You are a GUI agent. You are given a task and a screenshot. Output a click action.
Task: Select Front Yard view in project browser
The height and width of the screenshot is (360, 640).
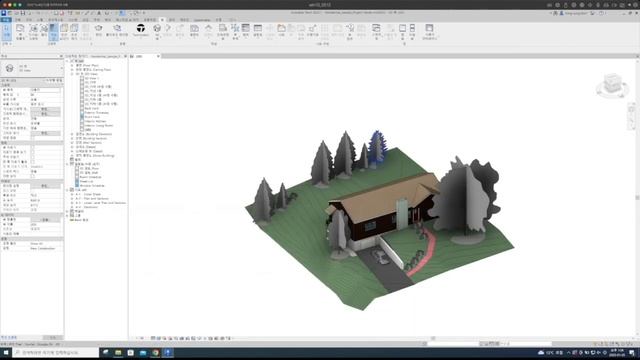(x=92, y=117)
